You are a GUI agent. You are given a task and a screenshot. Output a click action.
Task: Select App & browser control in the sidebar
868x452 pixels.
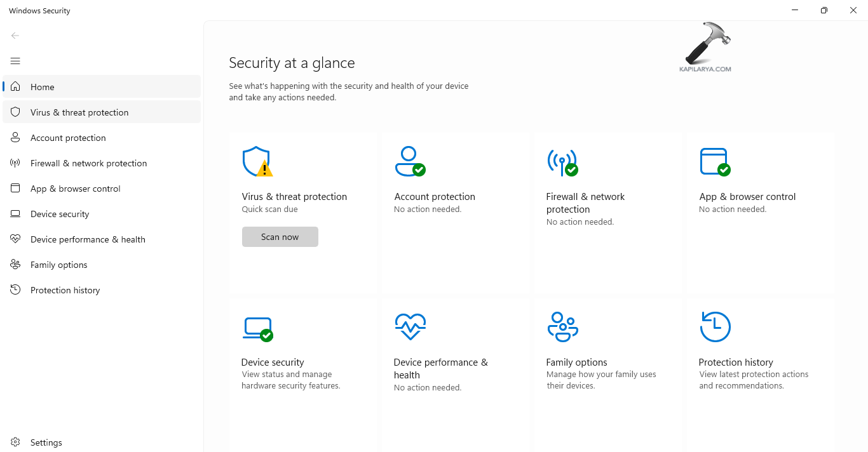point(75,189)
